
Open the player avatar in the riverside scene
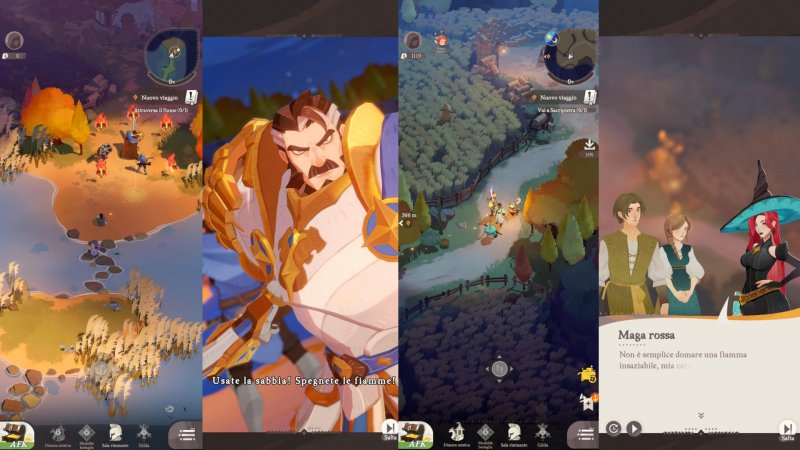(x=14, y=40)
